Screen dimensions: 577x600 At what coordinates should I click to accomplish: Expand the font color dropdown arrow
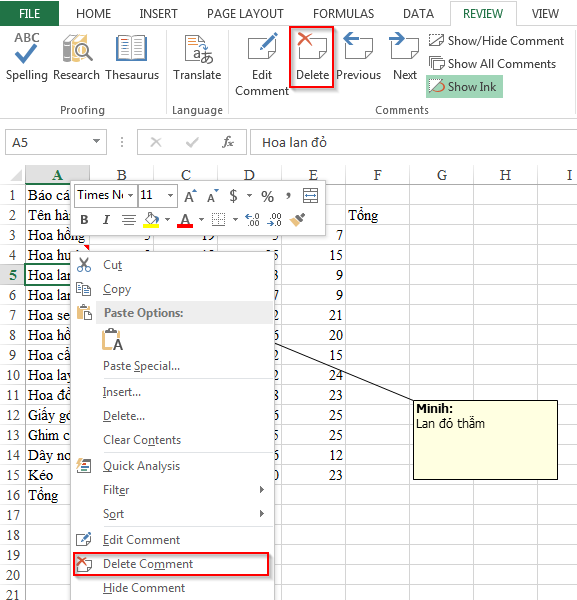pos(201,219)
